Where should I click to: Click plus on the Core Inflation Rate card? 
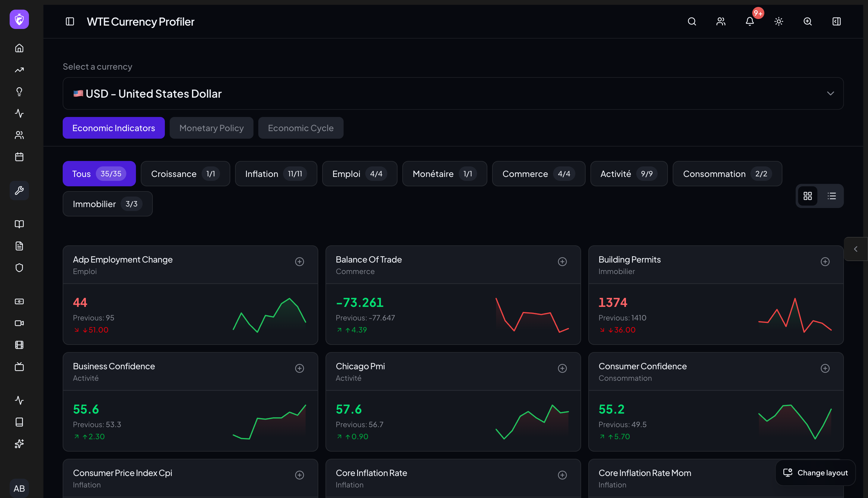click(562, 475)
